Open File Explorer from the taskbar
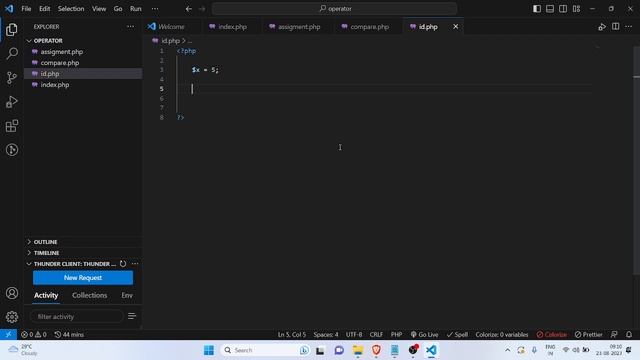The image size is (640, 360). [x=358, y=350]
